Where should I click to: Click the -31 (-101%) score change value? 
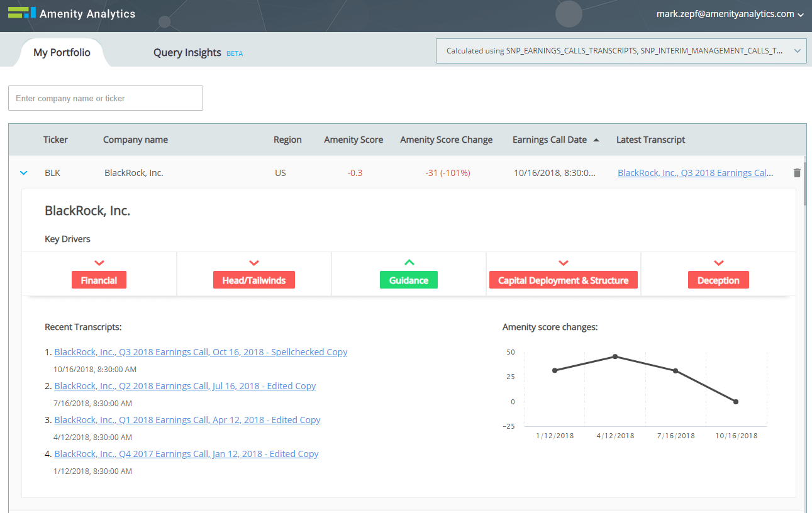pos(447,173)
